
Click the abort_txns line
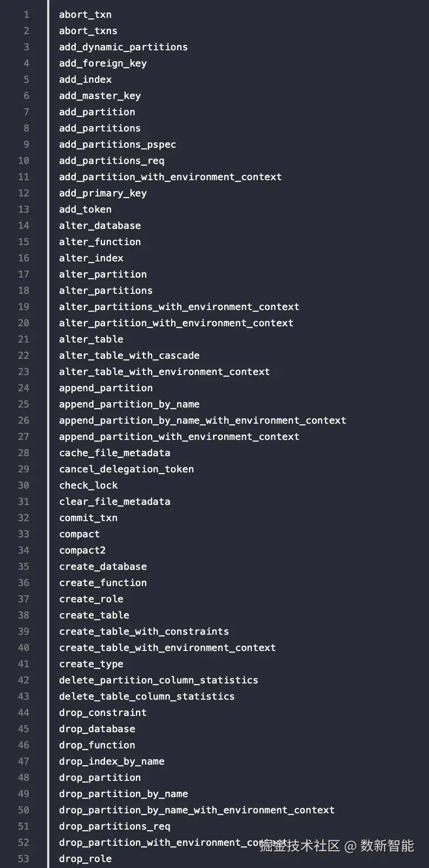point(88,31)
